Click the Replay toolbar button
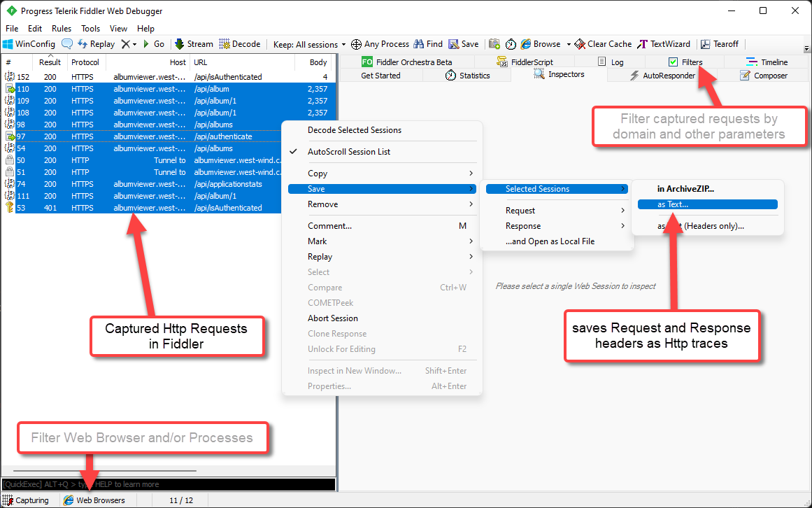812x508 pixels. 97,44
